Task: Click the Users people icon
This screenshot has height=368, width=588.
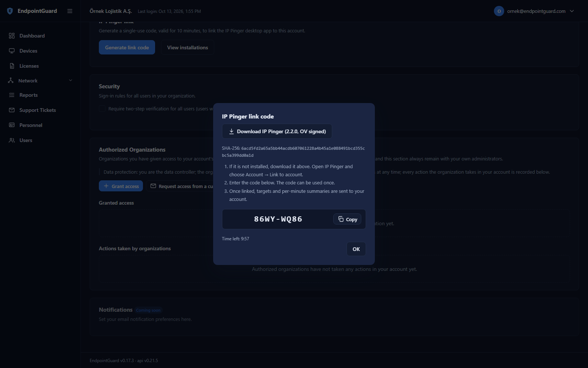Action: [12, 140]
